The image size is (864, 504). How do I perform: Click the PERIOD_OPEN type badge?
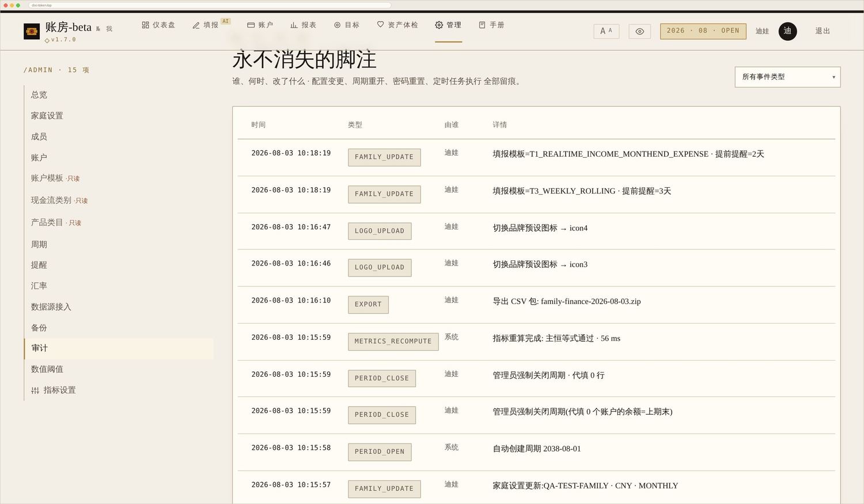[380, 452]
